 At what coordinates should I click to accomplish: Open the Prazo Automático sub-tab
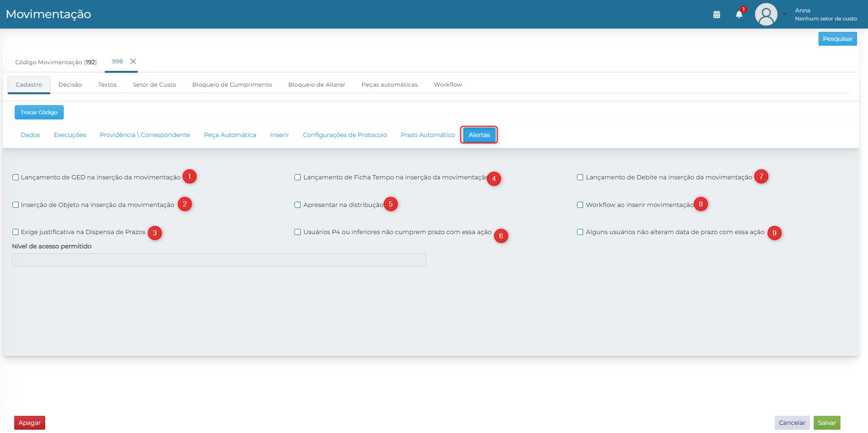click(x=428, y=135)
